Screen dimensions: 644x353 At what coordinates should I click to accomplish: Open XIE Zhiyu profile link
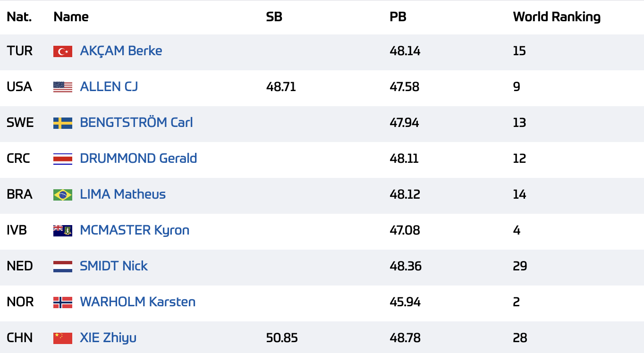pos(108,338)
